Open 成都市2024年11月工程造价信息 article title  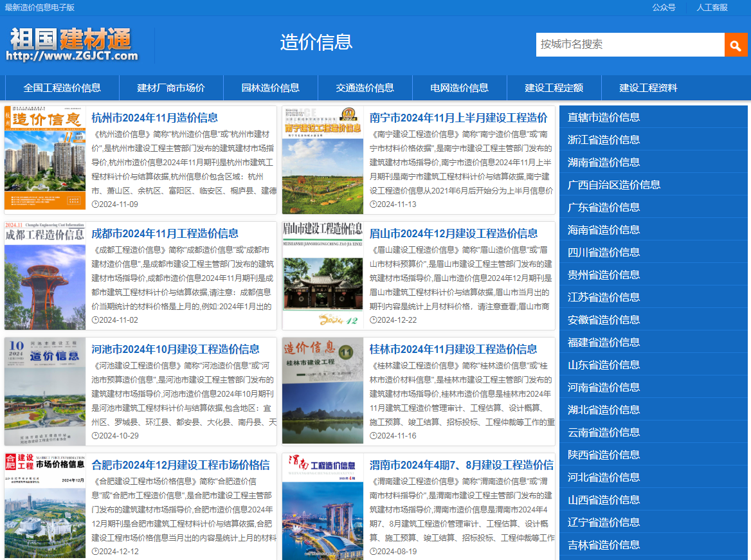pyautogui.click(x=165, y=233)
